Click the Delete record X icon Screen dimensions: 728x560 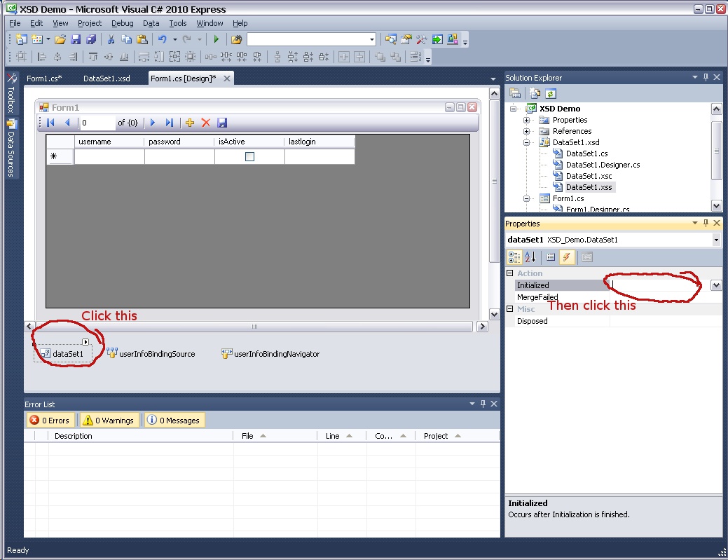tap(206, 123)
